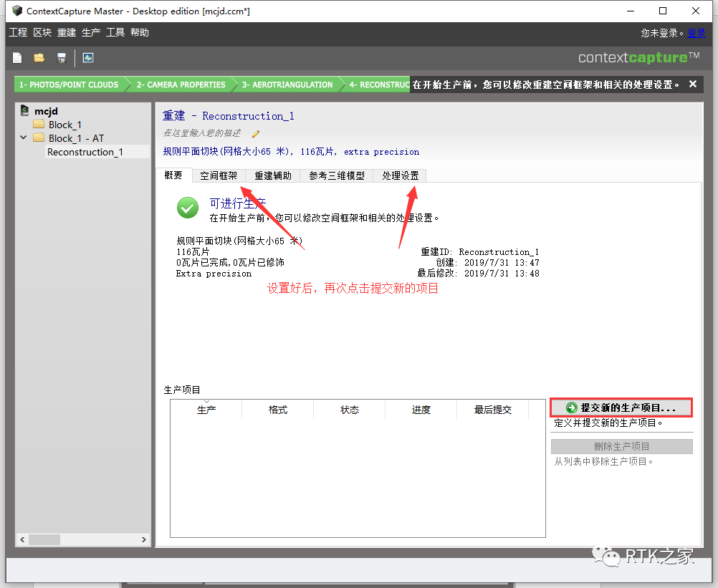Open the 生产 menu
Image resolution: width=718 pixels, height=588 pixels.
(91, 32)
